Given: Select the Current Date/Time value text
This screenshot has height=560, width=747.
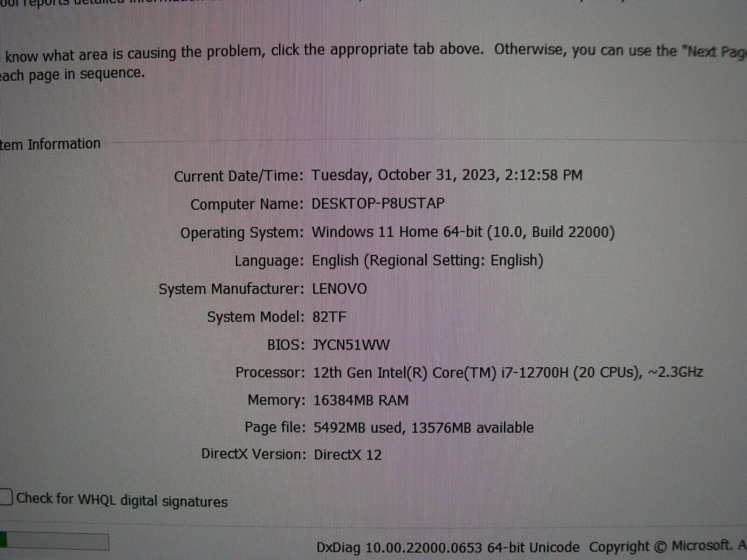Looking at the screenshot, I should pos(447,175).
